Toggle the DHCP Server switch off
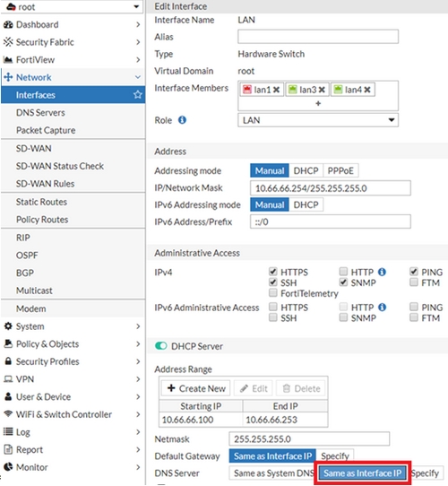 [x=161, y=346]
